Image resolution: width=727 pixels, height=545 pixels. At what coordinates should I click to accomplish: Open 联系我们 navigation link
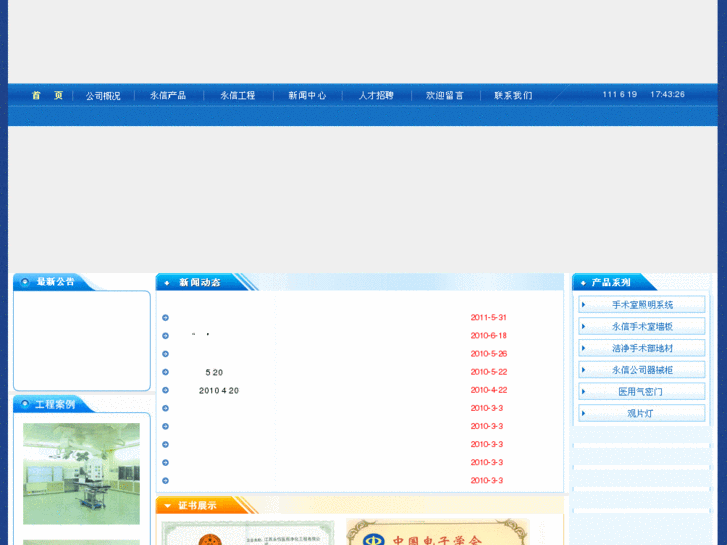click(513, 96)
